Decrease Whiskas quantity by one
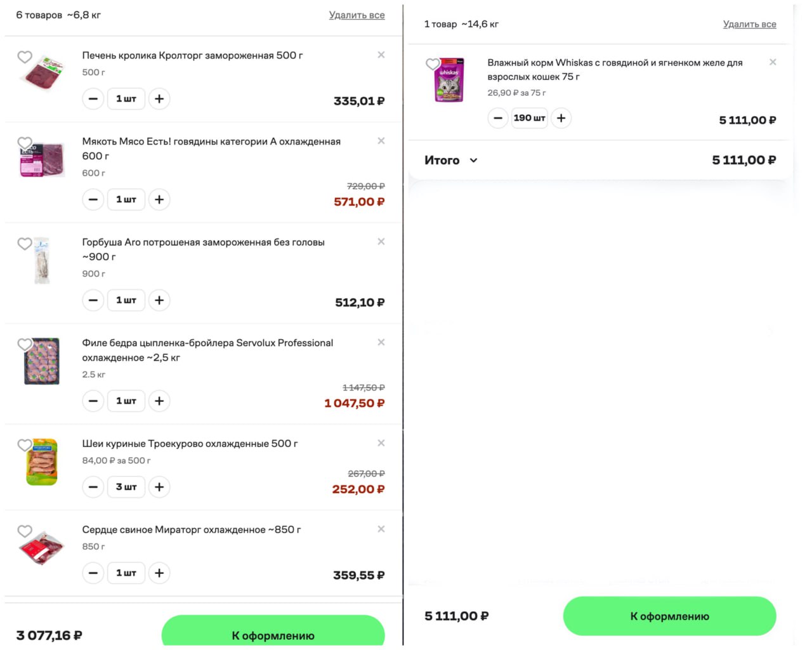Screen dimensions: 812x650 498,118
